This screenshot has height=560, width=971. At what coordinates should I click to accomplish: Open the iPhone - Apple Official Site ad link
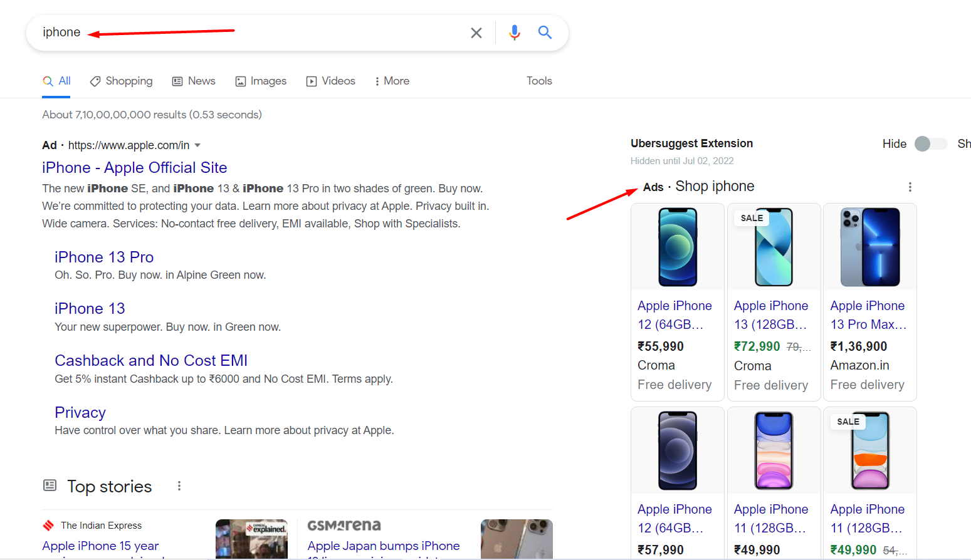pos(134,167)
